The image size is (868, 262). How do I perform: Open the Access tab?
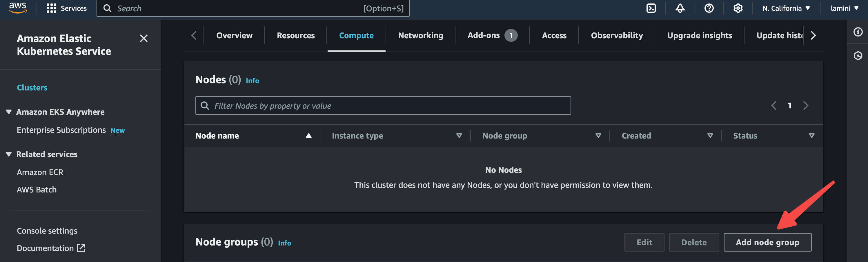coord(554,35)
